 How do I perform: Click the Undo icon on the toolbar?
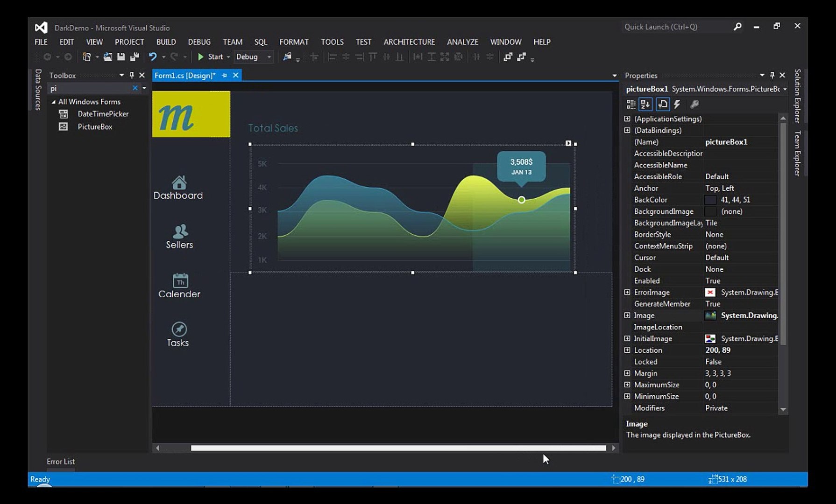[x=152, y=56]
